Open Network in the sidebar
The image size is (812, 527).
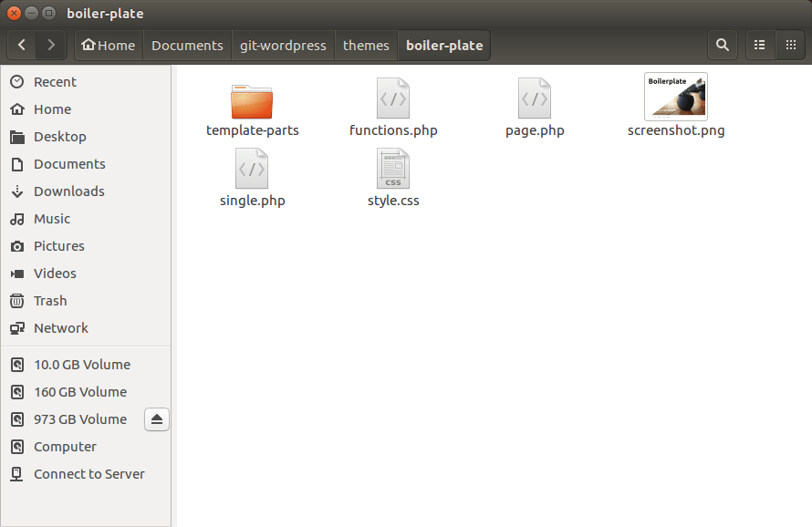60,328
